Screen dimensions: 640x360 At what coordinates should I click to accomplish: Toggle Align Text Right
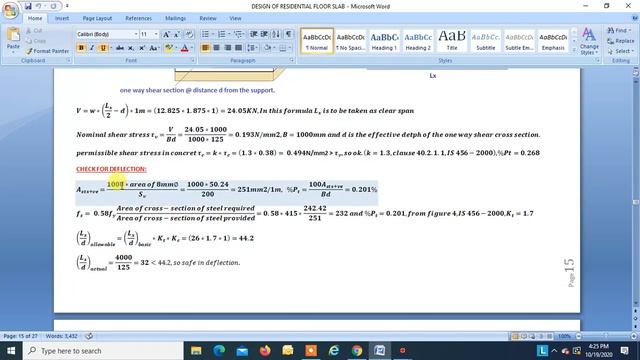[227, 48]
